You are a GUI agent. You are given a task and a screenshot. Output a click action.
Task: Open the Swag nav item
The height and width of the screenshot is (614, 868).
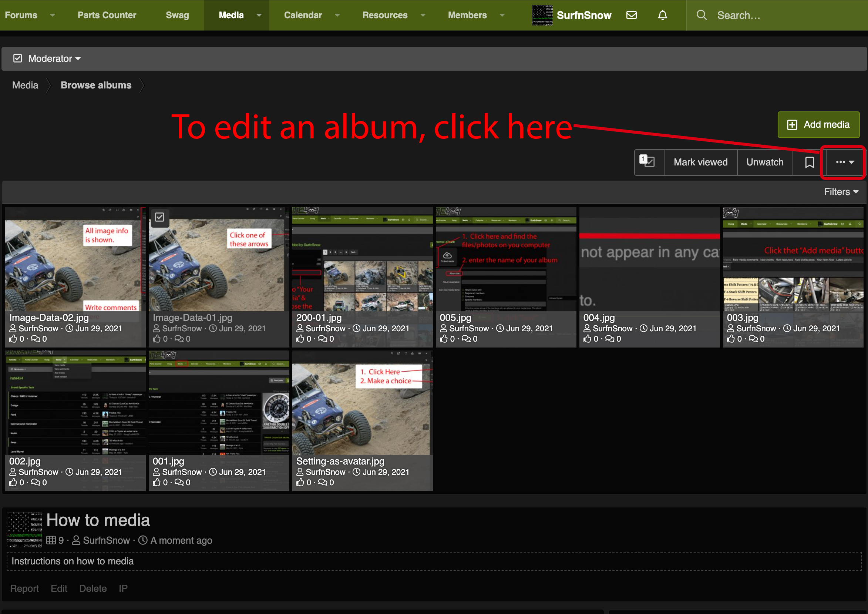click(x=177, y=15)
